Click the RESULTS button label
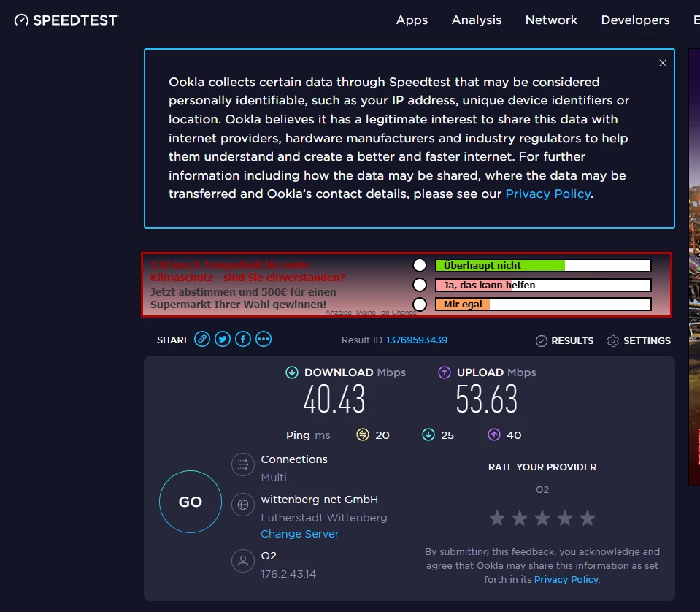The image size is (700, 612). 572,341
